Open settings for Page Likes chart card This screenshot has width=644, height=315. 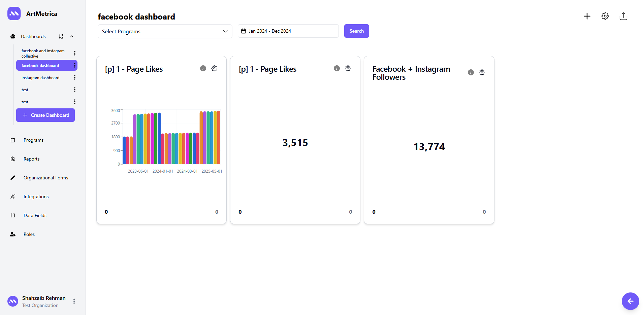(x=214, y=68)
